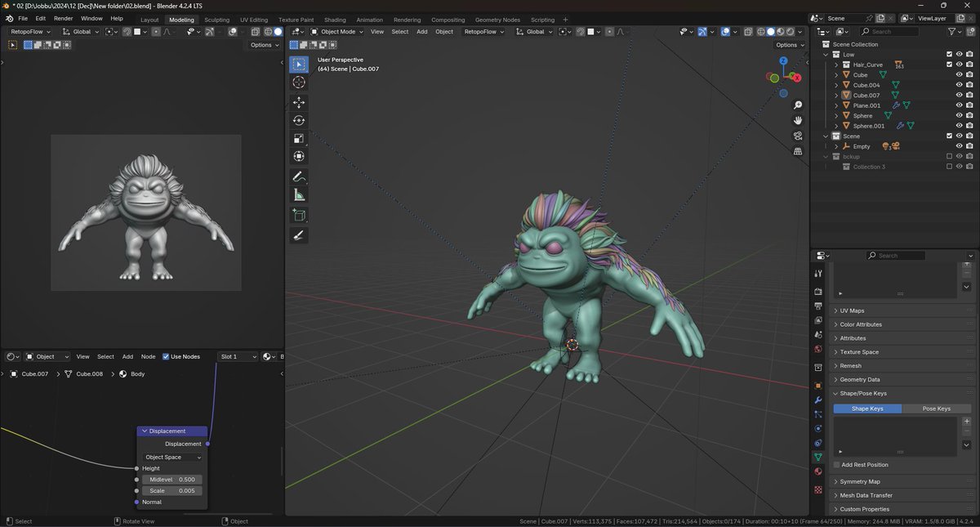Hide Cube.004 with its eye icon
The height and width of the screenshot is (527, 980).
[x=959, y=85]
